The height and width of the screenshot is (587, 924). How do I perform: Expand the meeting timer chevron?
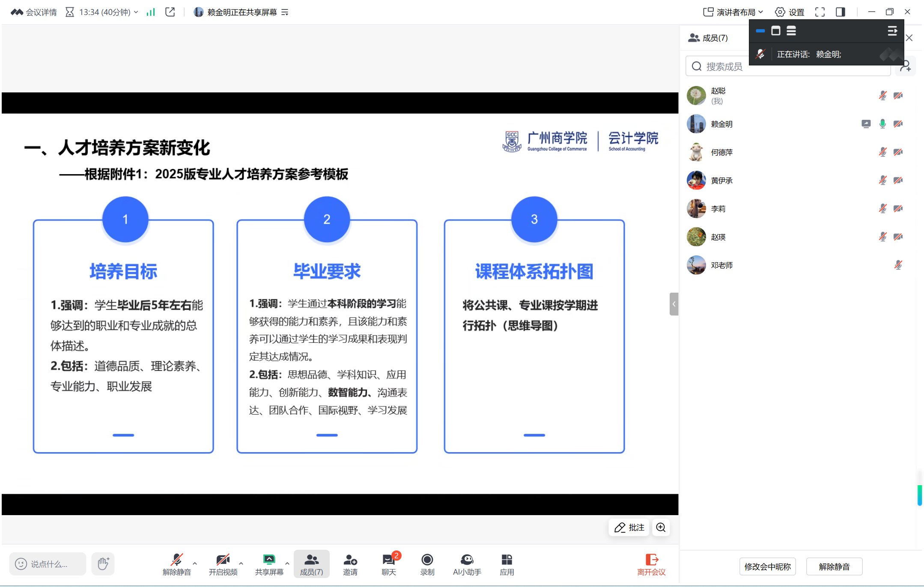click(x=136, y=12)
